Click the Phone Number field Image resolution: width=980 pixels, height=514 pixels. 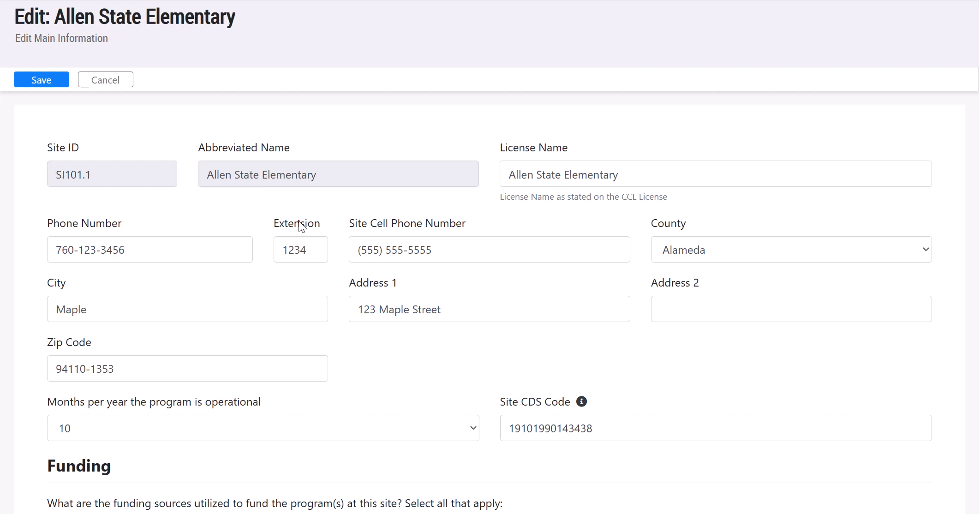click(x=149, y=250)
